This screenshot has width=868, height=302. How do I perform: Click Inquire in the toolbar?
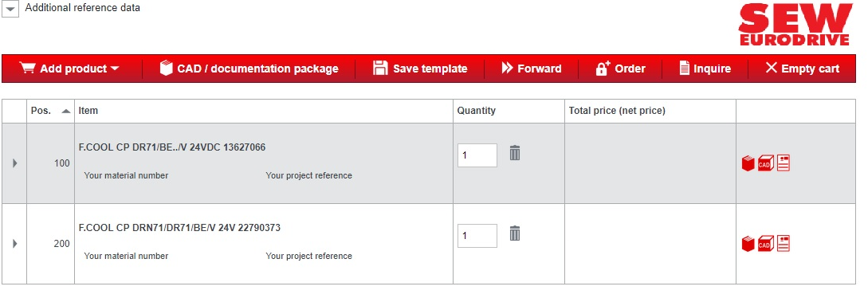pos(705,69)
